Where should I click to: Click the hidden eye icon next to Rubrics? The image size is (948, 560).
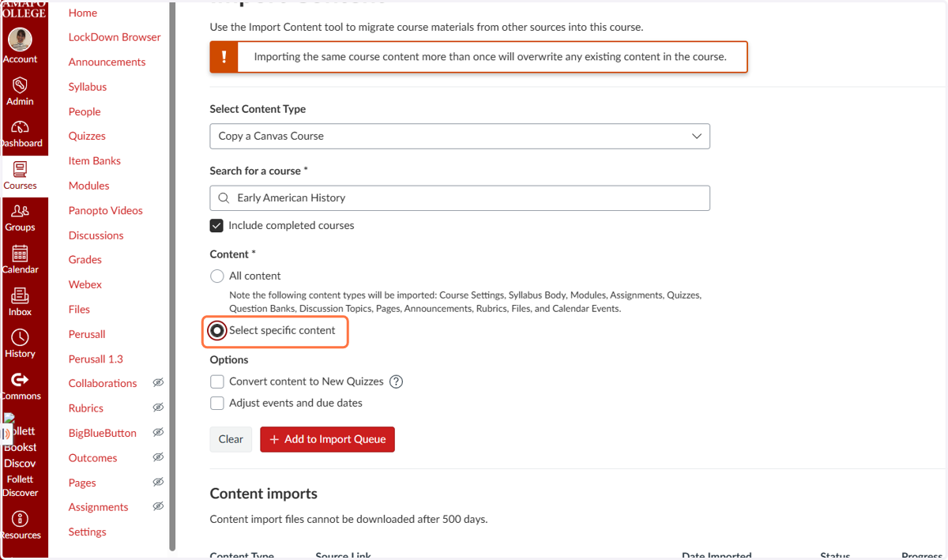(158, 408)
